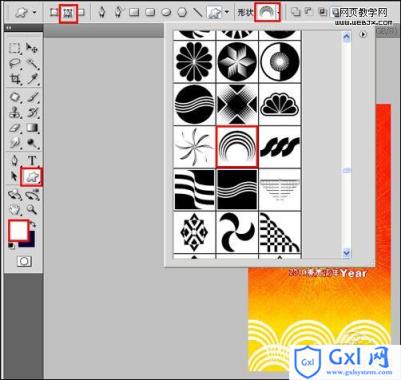This screenshot has width=401, height=380.
Task: Choose the Pen tool in options bar
Action: coord(102,12)
